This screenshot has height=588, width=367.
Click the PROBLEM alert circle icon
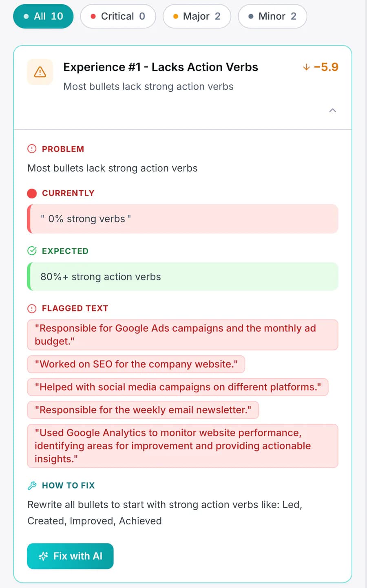click(x=32, y=149)
